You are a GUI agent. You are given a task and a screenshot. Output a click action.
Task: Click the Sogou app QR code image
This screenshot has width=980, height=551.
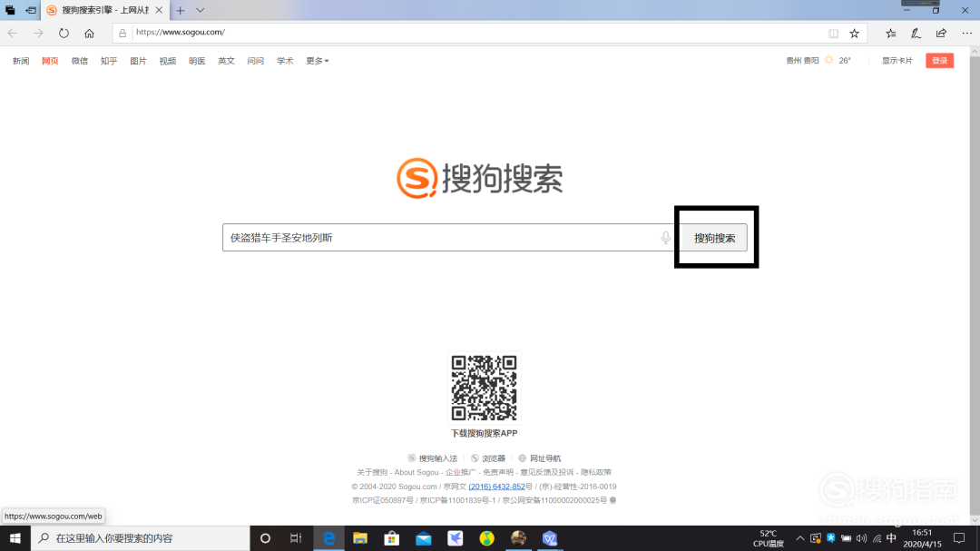click(485, 389)
